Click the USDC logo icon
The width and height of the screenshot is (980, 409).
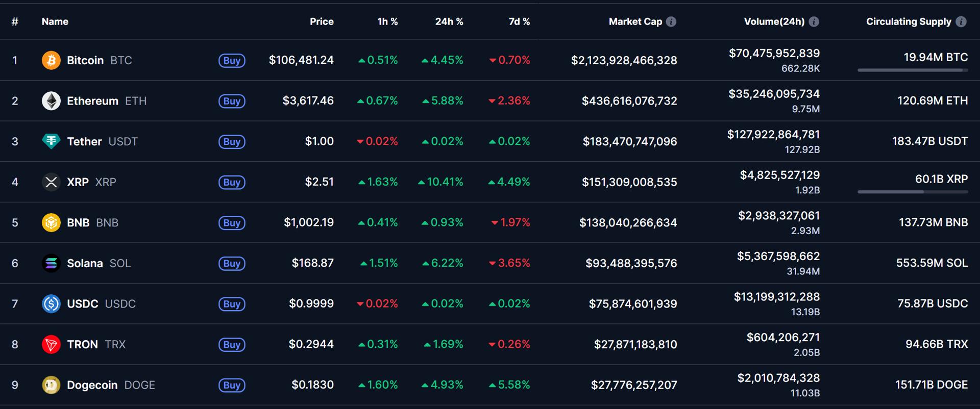(51, 303)
